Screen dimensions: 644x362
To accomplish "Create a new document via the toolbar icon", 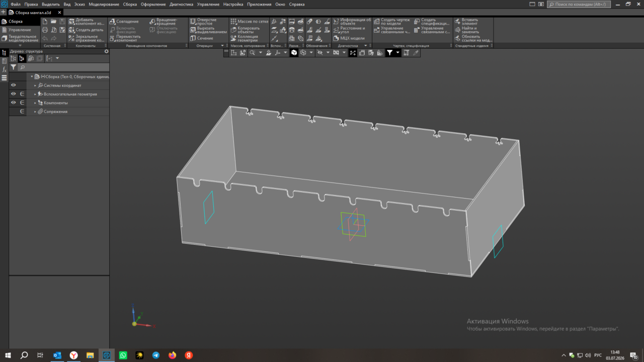I will coord(45,22).
